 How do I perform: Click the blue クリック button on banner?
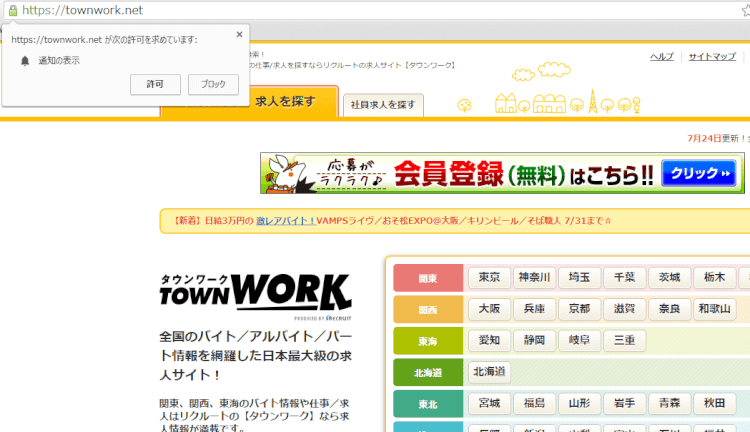[699, 173]
